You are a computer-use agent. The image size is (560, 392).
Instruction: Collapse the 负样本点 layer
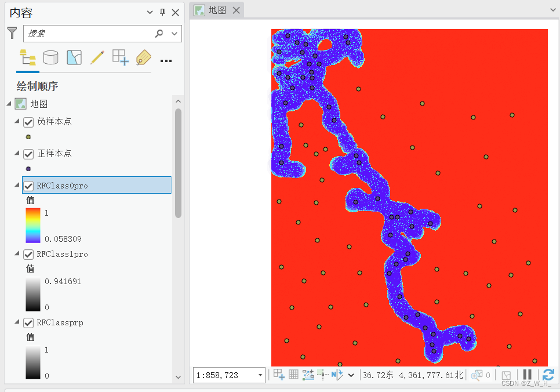click(17, 121)
